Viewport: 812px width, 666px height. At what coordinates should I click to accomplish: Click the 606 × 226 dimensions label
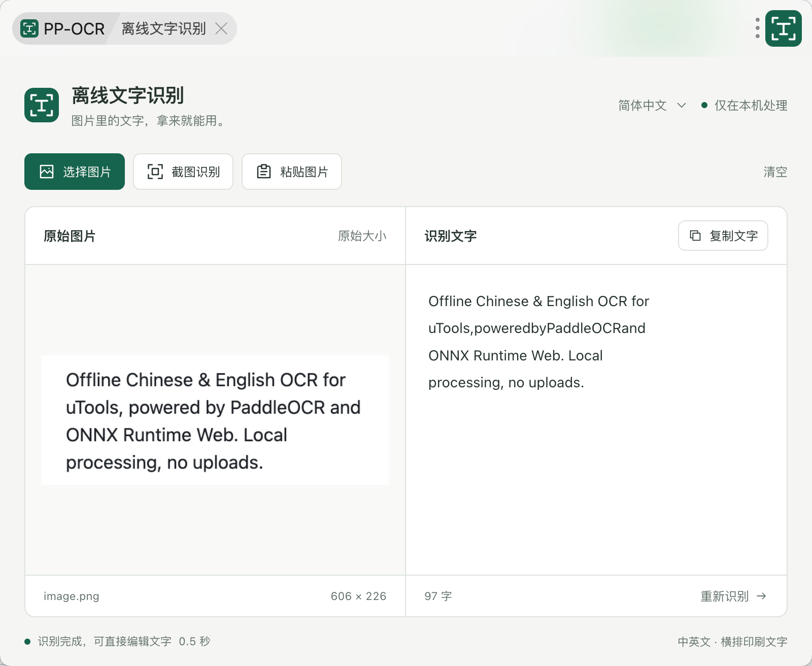tap(358, 596)
